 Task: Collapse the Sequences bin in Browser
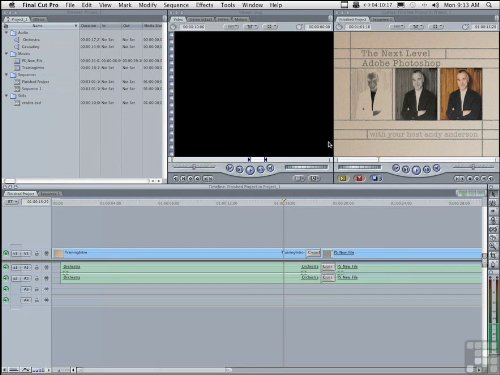[6, 75]
